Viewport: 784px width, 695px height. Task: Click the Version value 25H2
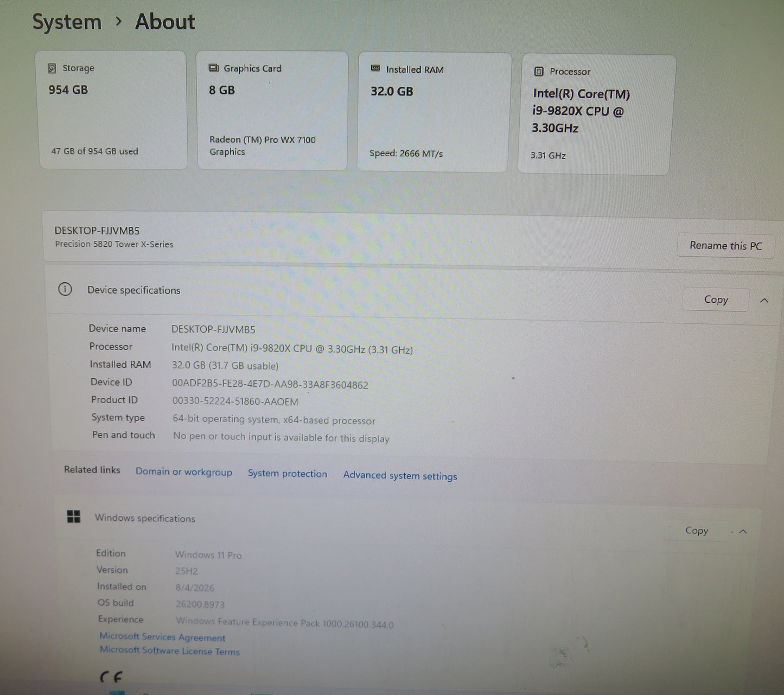186,571
